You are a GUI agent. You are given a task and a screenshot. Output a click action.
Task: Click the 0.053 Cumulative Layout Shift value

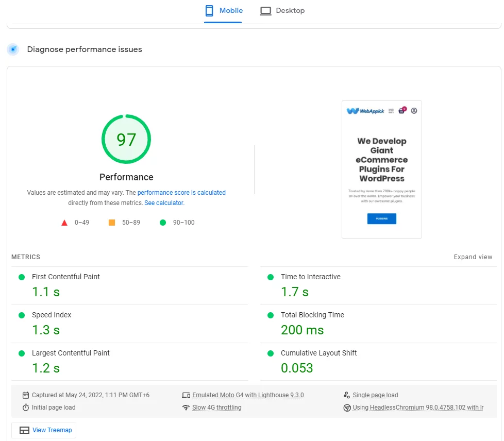tap(297, 368)
